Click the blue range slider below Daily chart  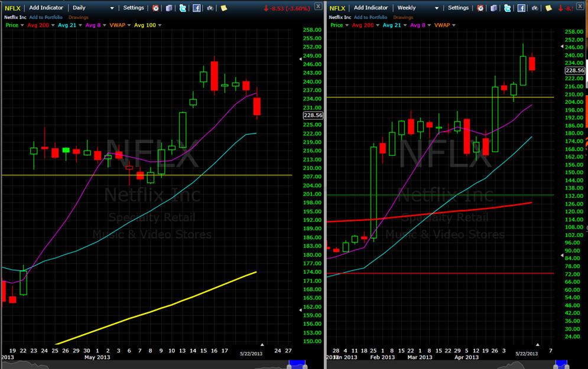297,364
